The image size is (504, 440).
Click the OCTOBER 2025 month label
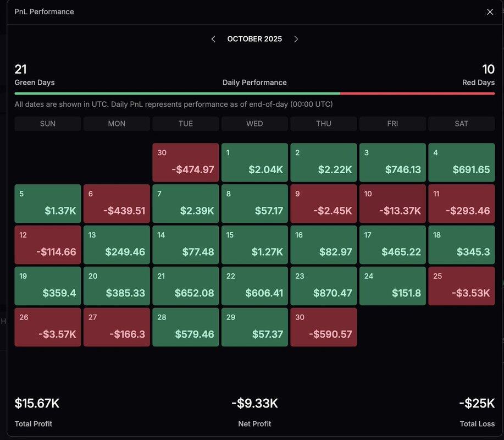[254, 39]
